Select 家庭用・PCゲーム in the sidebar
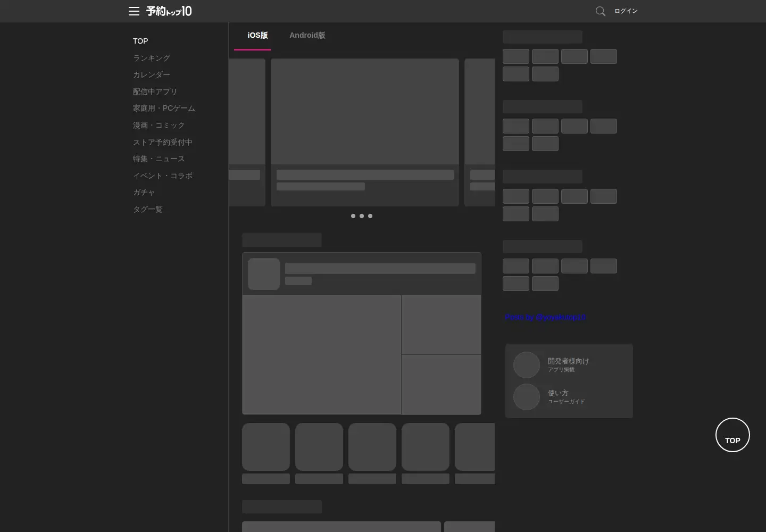The width and height of the screenshot is (766, 532). (164, 108)
